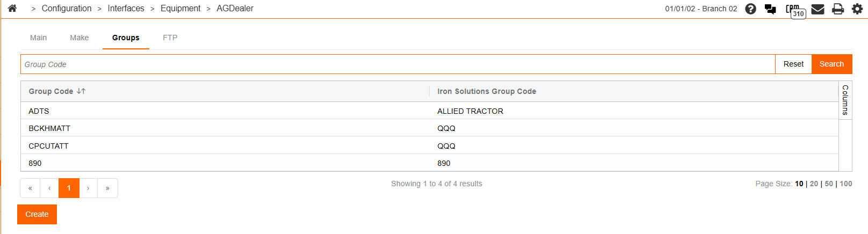Open the mail envelope icon
This screenshot has height=234, width=868.
click(x=818, y=9)
